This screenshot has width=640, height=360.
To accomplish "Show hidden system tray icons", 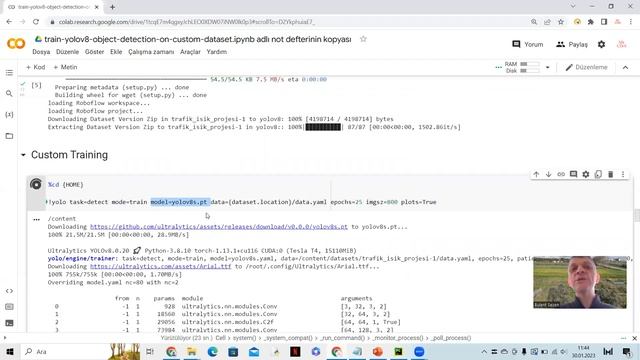I will click(484, 351).
